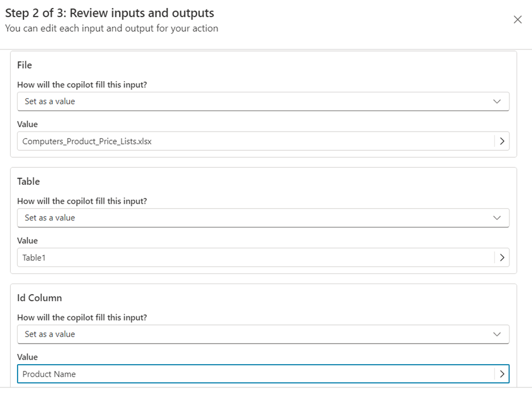Click the Computers_Product_Price_Lists.xlsx value field
This screenshot has width=532, height=393.
coord(255,141)
